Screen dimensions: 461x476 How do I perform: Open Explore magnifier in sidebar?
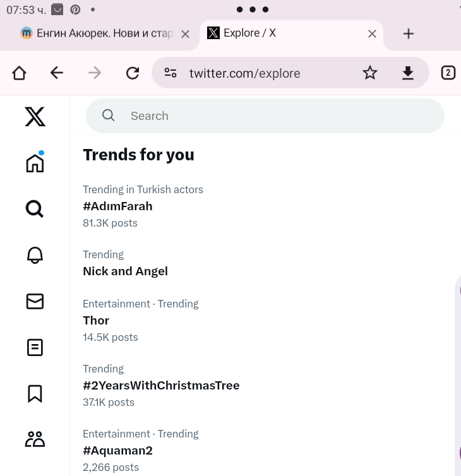[35, 209]
